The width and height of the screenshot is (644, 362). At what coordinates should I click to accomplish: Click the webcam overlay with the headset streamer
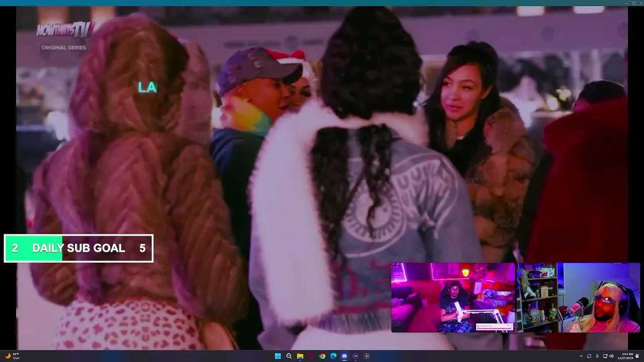click(x=578, y=297)
